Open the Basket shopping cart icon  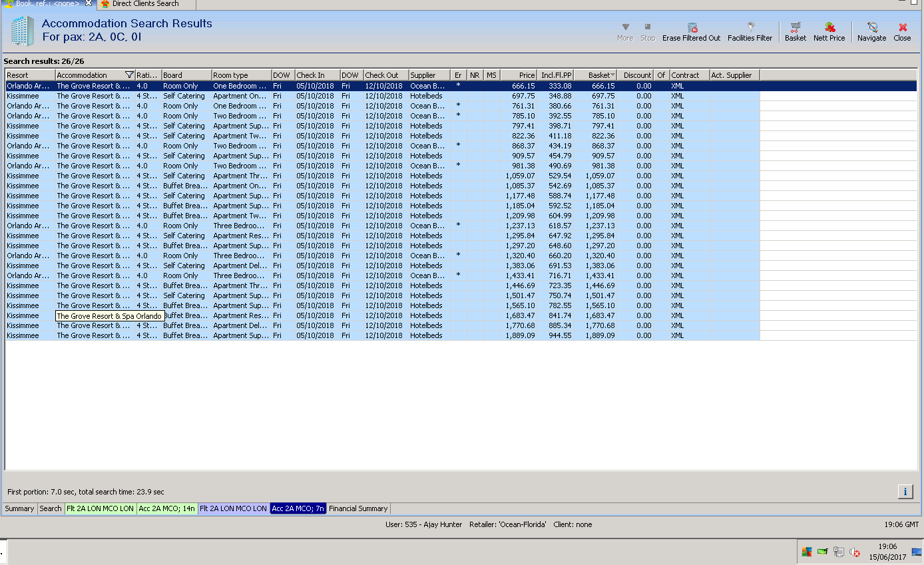[795, 28]
